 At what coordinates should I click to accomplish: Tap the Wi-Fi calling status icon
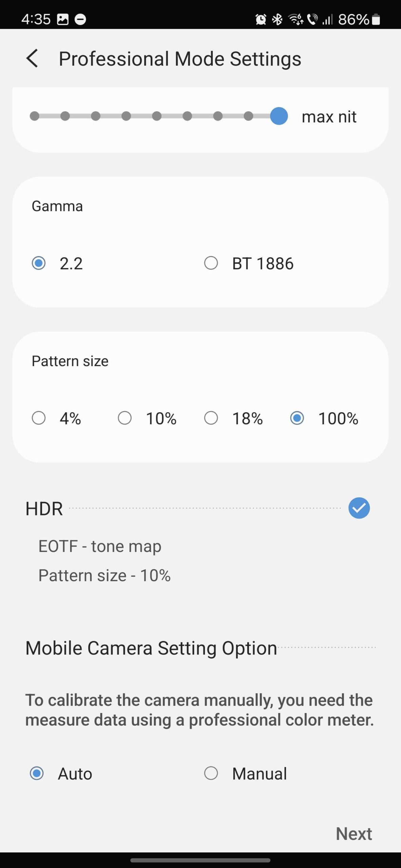coord(312,19)
